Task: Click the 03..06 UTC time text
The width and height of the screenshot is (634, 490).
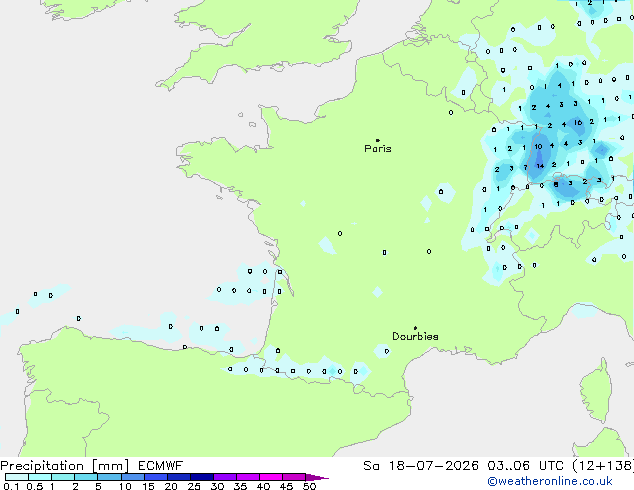Action: coord(525,466)
